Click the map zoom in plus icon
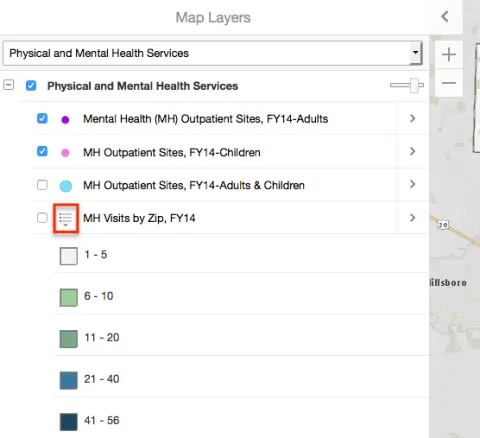 point(449,54)
